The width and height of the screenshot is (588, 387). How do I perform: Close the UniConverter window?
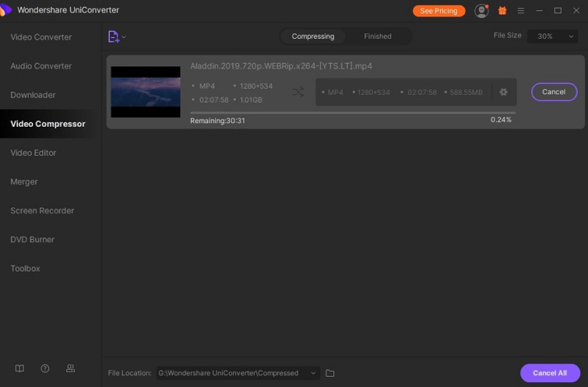tap(577, 10)
